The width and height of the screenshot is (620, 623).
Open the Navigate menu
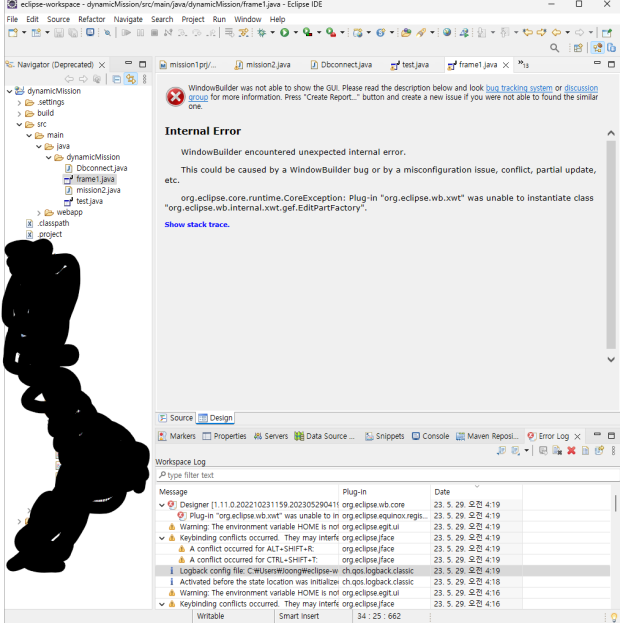click(128, 19)
